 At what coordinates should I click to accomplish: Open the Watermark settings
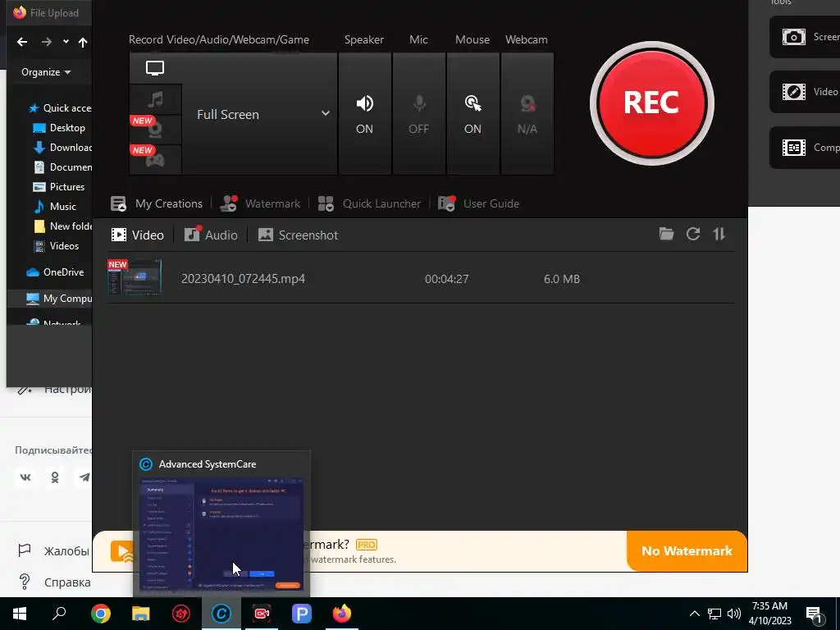[x=260, y=203]
